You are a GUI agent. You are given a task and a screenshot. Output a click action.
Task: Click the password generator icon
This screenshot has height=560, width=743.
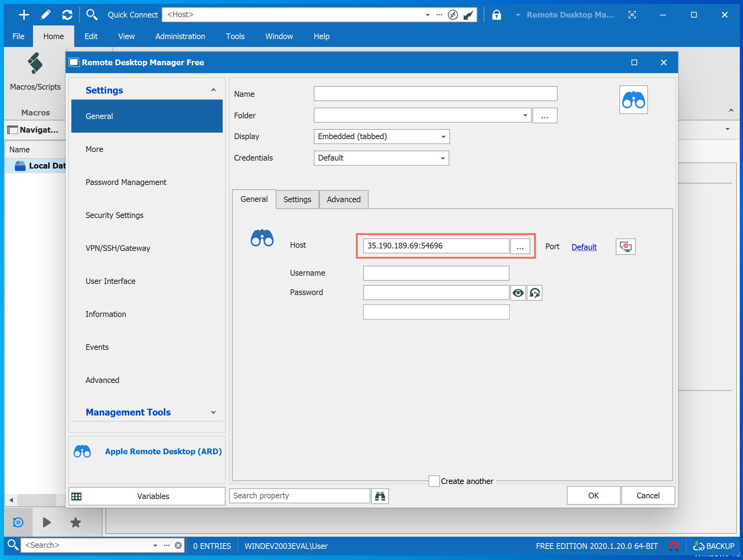[535, 293]
